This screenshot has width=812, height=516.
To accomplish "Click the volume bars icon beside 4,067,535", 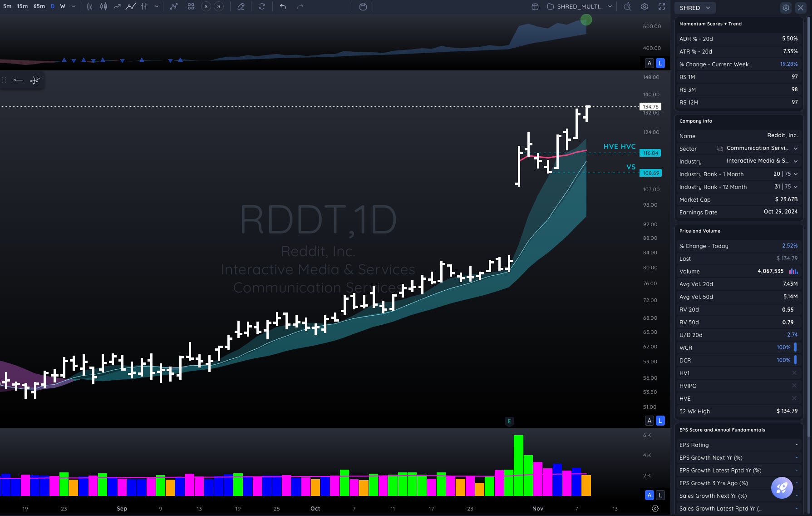I will click(x=793, y=271).
